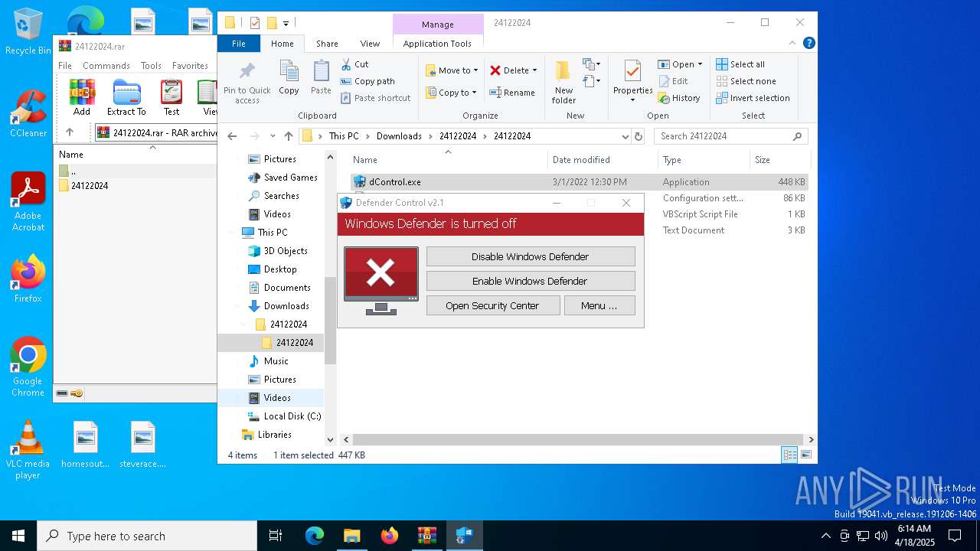Click Enable Windows Defender button
The image size is (980, 551).
531,281
